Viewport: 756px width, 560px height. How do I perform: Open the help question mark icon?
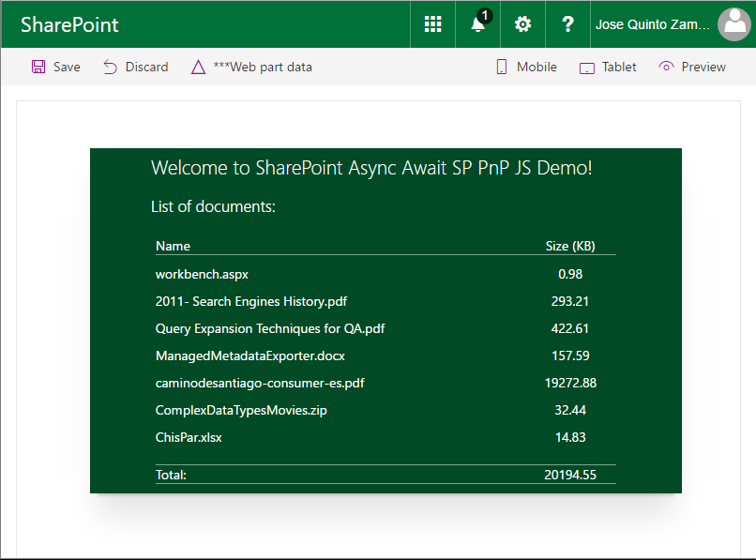[x=568, y=24]
